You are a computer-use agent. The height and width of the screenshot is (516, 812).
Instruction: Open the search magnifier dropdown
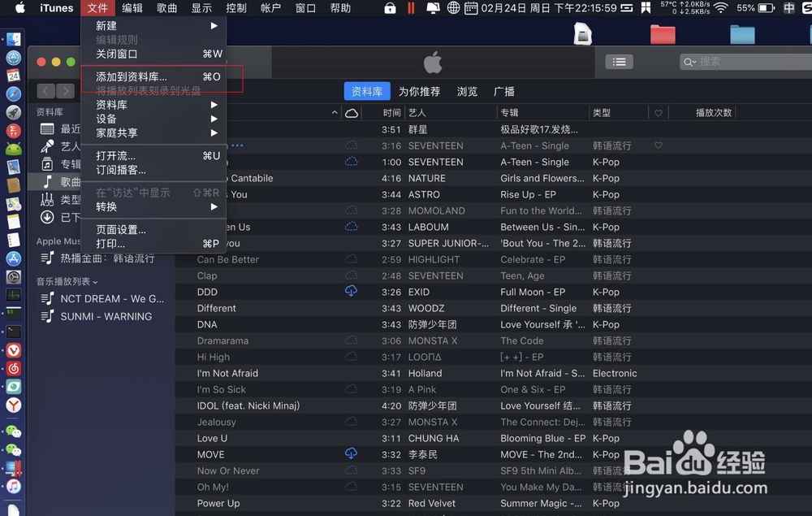tap(689, 63)
